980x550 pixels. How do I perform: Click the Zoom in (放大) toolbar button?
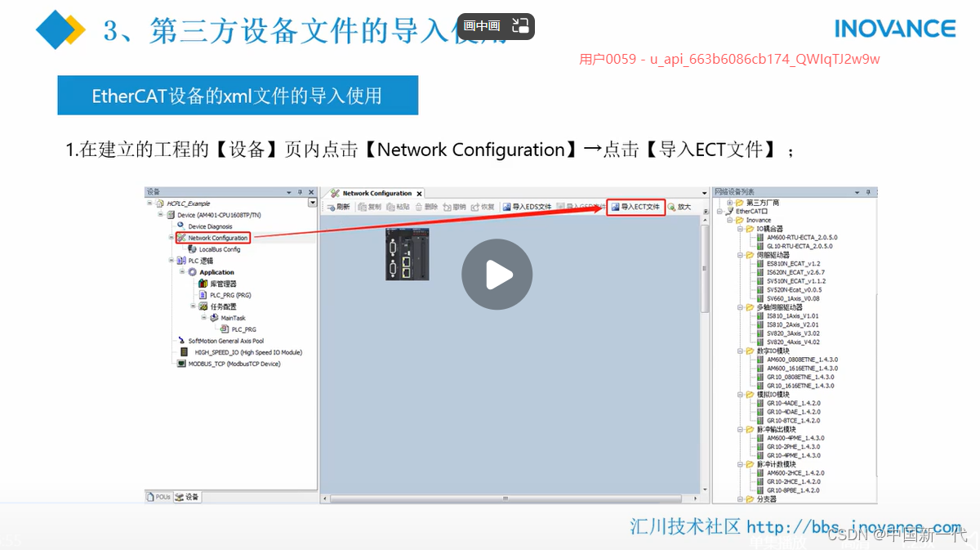coord(679,207)
